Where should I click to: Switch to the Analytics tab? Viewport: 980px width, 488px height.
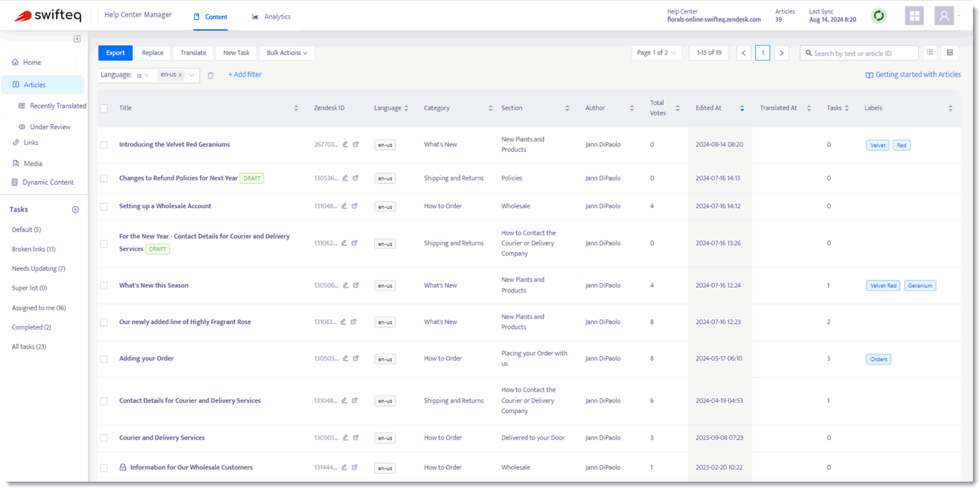[271, 16]
